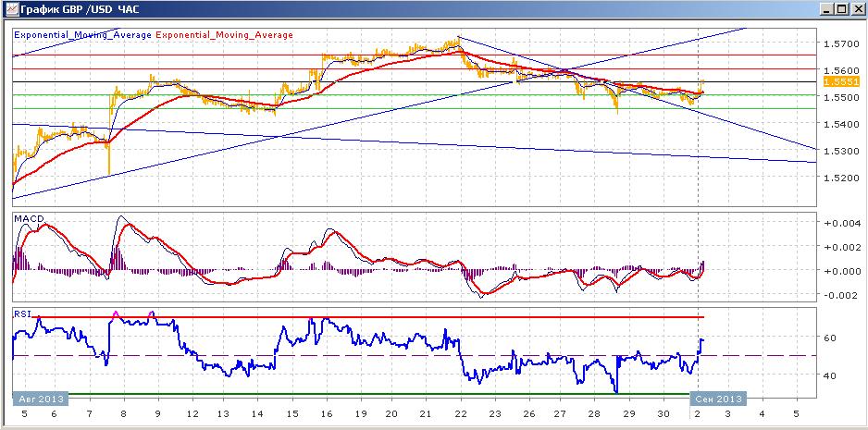This screenshot has height=430, width=868.
Task: Click the 1.5600 price axis label
Action: (x=839, y=71)
